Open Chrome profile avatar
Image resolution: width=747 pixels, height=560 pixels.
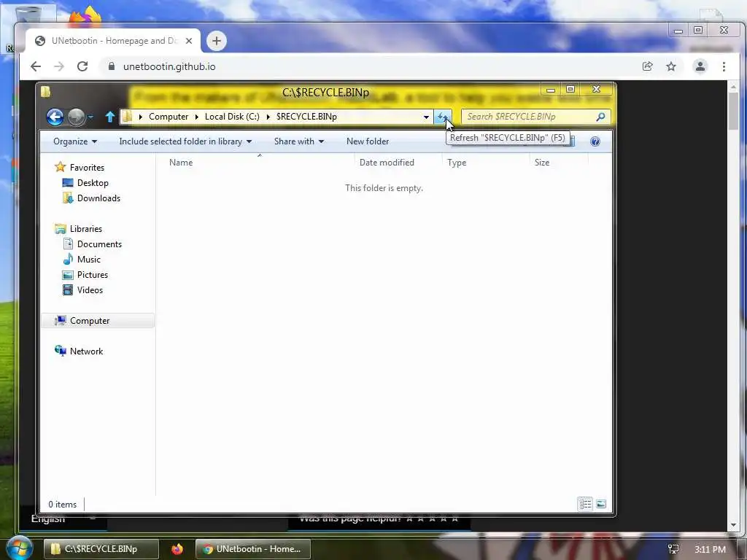(x=700, y=66)
